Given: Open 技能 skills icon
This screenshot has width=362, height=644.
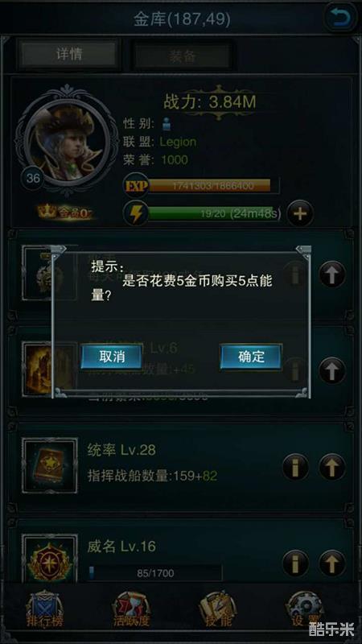Looking at the screenshot, I should (218, 609).
